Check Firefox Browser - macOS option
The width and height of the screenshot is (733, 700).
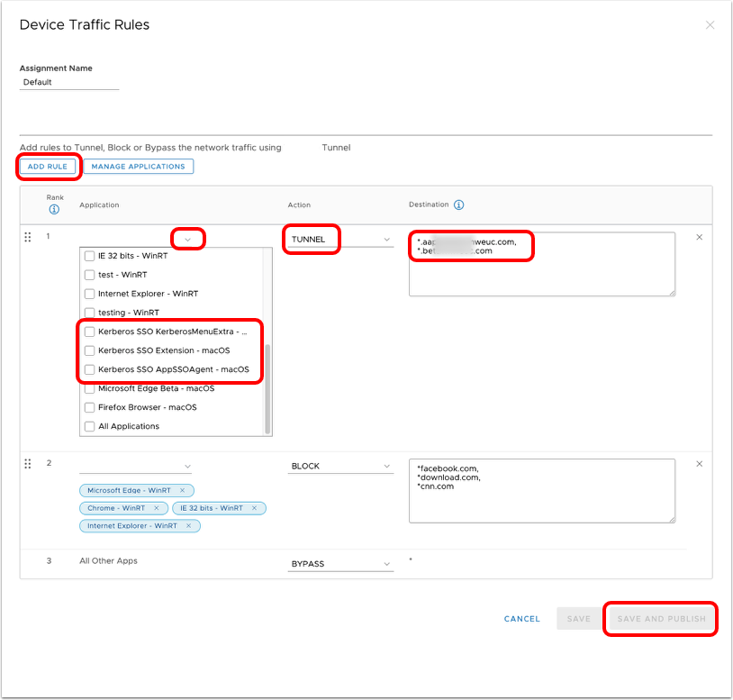point(89,407)
